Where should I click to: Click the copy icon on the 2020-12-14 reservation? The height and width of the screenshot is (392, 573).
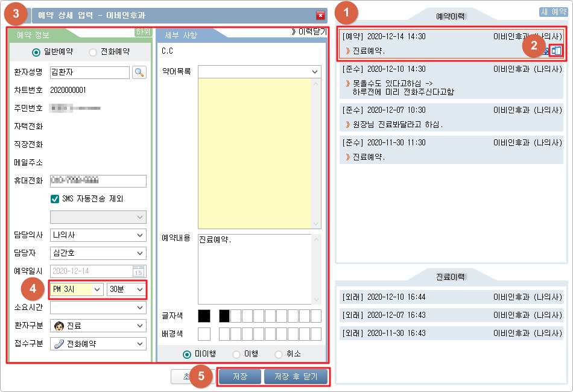tap(556, 51)
